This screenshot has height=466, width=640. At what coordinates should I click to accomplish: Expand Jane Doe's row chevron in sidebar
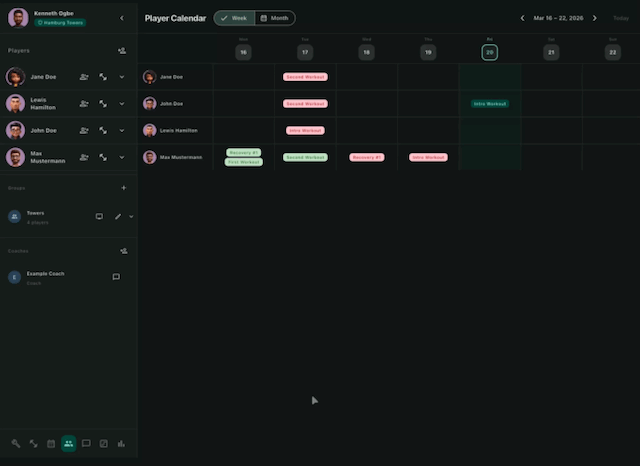122,77
